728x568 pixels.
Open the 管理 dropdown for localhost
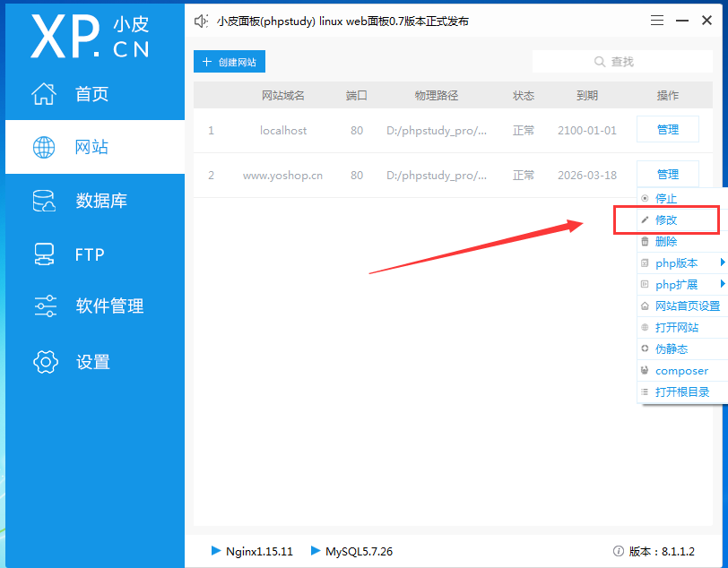pos(668,130)
